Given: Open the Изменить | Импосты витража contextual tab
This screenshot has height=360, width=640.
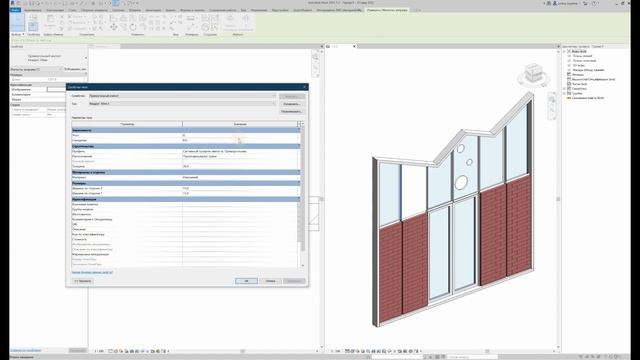Looking at the screenshot, I should [387, 10].
